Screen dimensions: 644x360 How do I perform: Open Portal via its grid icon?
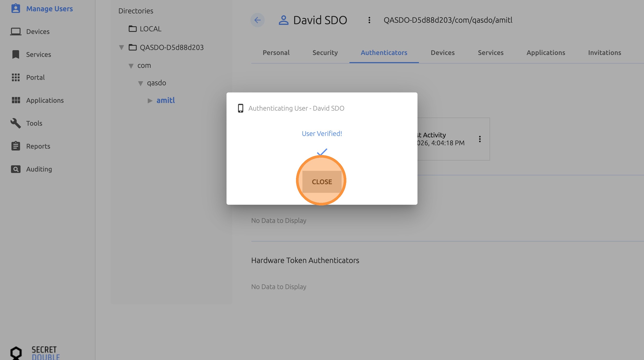pos(16,77)
